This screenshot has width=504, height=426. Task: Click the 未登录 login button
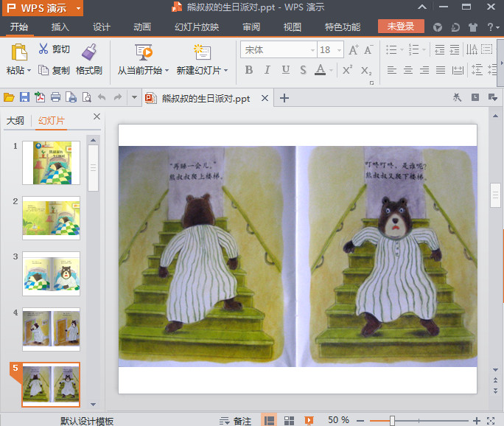coord(401,27)
